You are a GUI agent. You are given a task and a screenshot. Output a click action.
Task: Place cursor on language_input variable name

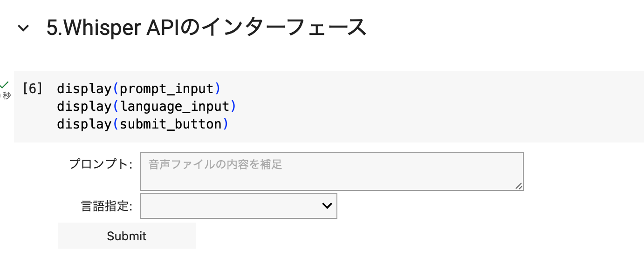pyautogui.click(x=175, y=107)
